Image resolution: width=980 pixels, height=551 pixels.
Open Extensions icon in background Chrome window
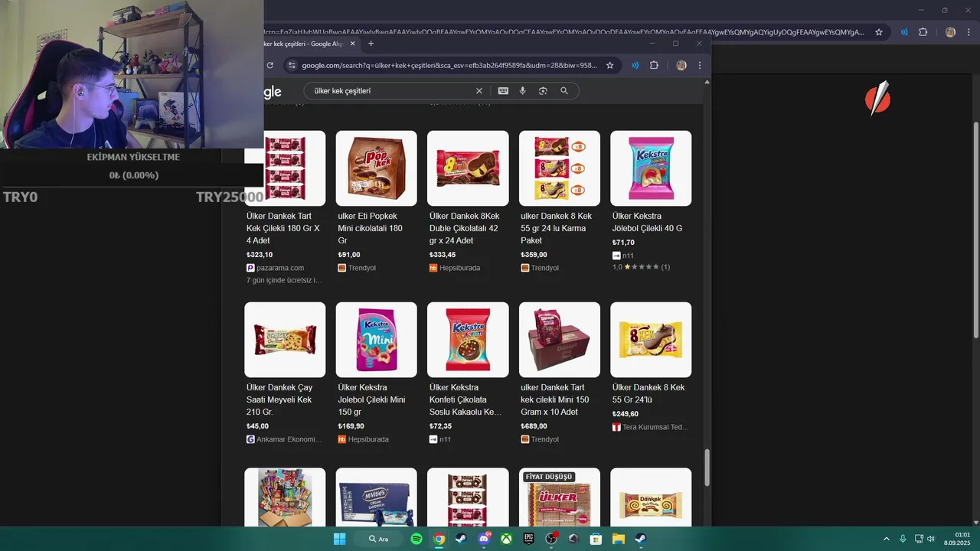coord(923,32)
